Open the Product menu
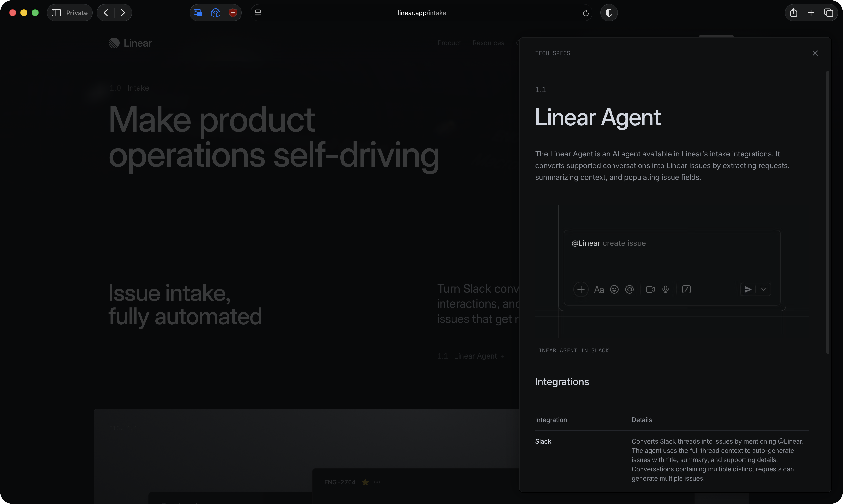The width and height of the screenshot is (843, 504). [449, 43]
